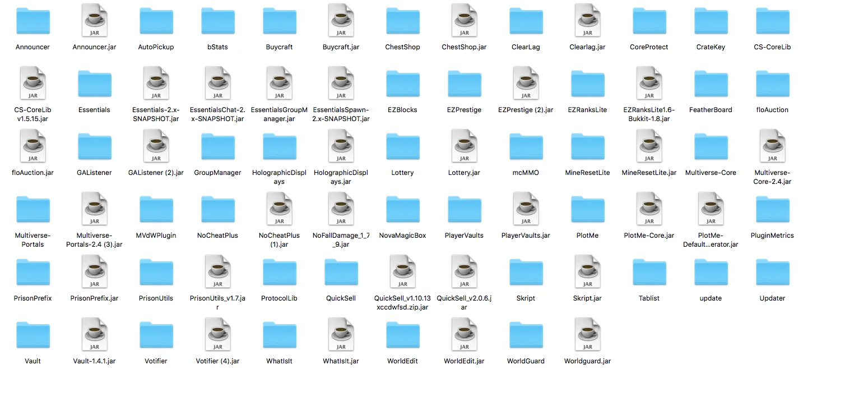
Task: Select the GroupManager folder icon
Action: 217,147
